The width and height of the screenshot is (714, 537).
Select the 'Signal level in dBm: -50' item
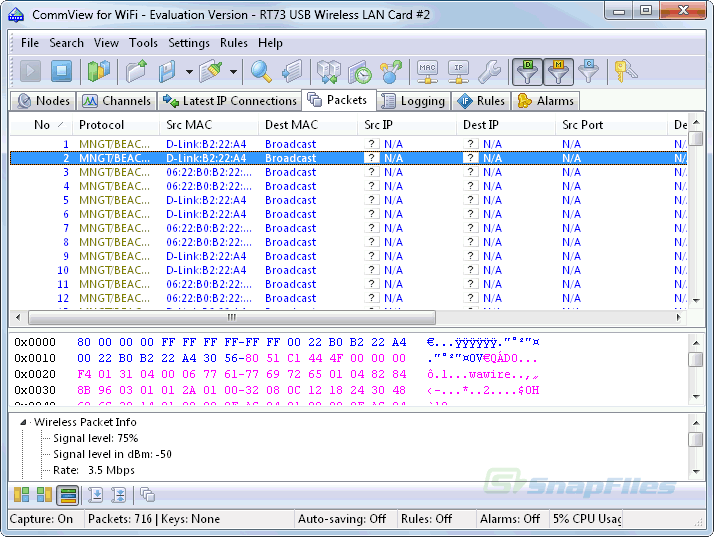[112, 454]
